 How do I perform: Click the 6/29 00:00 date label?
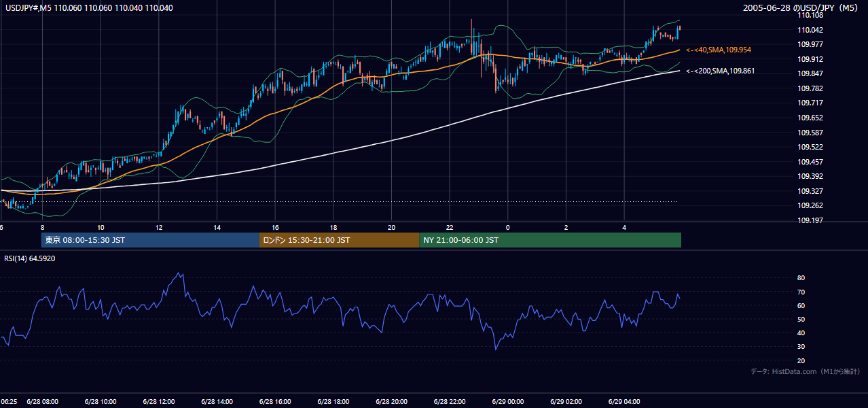tap(508, 402)
